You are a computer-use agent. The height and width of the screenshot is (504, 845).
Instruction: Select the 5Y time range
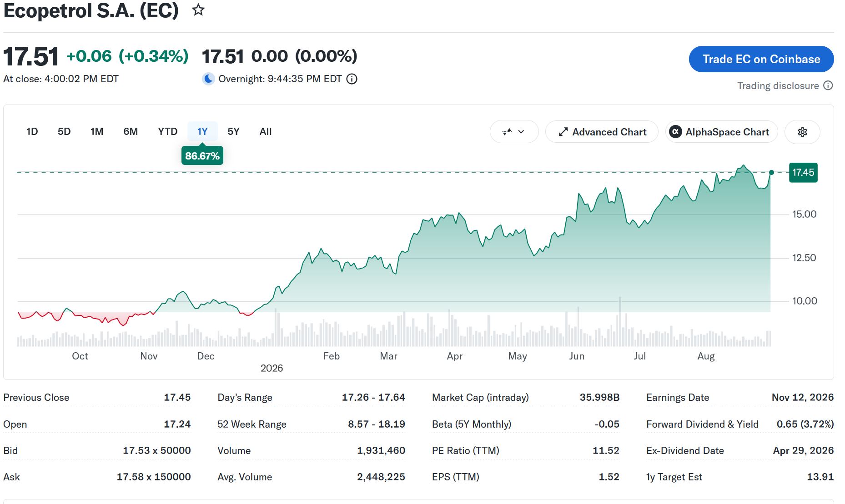point(233,131)
